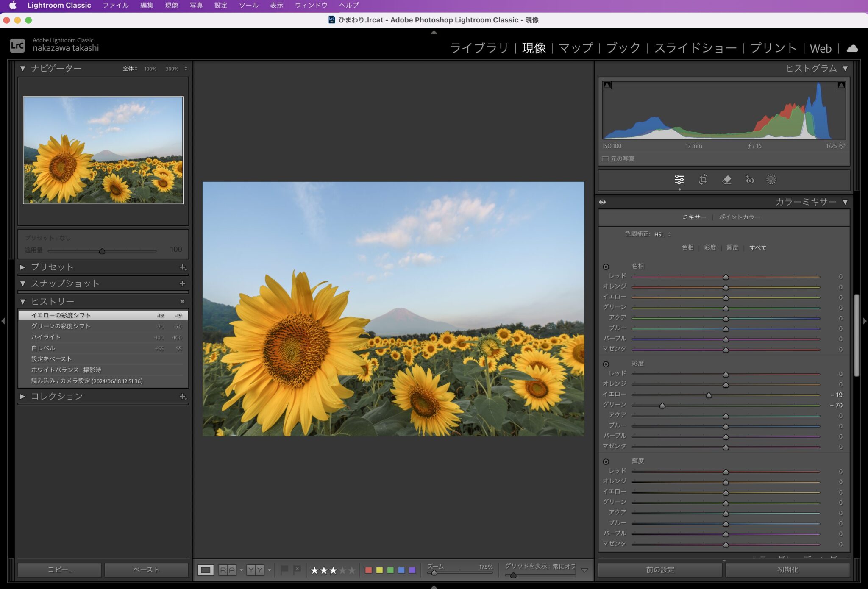The image size is (868, 589).
Task: Select the Crop overlay tool icon
Action: [x=703, y=179]
